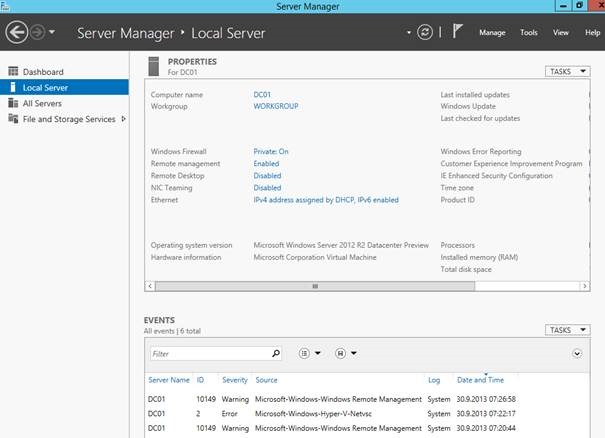Click the magnifier search icon in Filter box
Viewport: 605px width, 438px height.
click(276, 353)
